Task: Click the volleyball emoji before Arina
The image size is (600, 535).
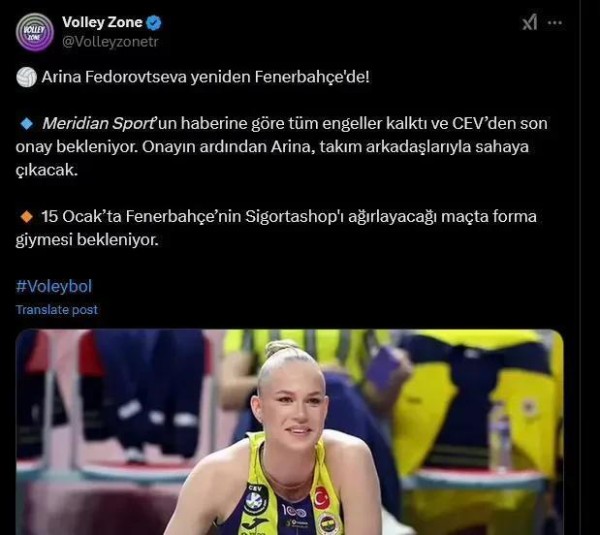Action: [26, 77]
